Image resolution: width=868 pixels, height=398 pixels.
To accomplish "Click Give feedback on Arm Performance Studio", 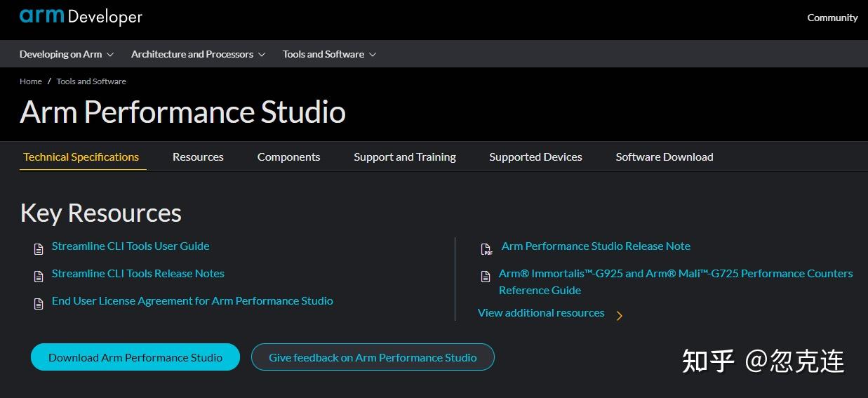I will point(373,357).
